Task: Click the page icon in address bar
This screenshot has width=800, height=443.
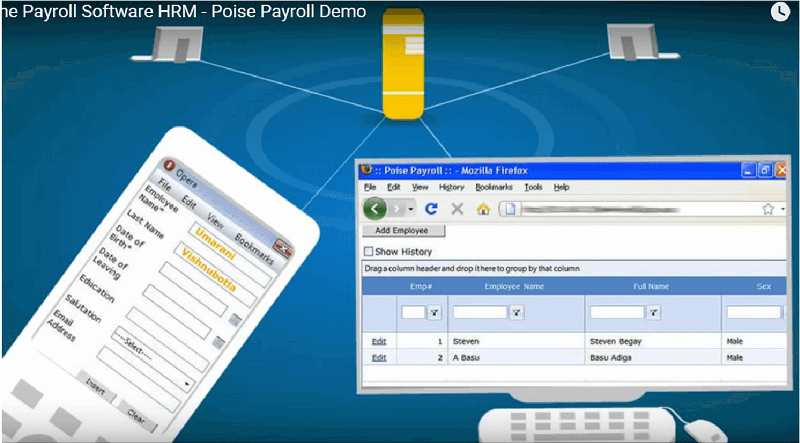Action: (512, 208)
